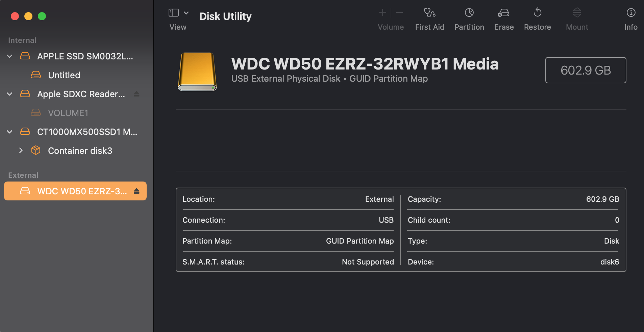Viewport: 644px width, 332px height.
Task: Collapse the APPLE SSD SM0032L disk tree
Action: pyautogui.click(x=10, y=56)
